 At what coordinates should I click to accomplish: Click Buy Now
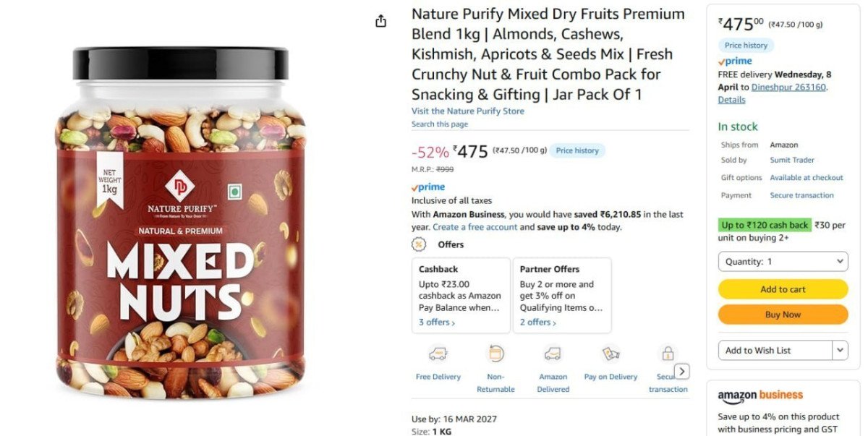[x=783, y=314]
